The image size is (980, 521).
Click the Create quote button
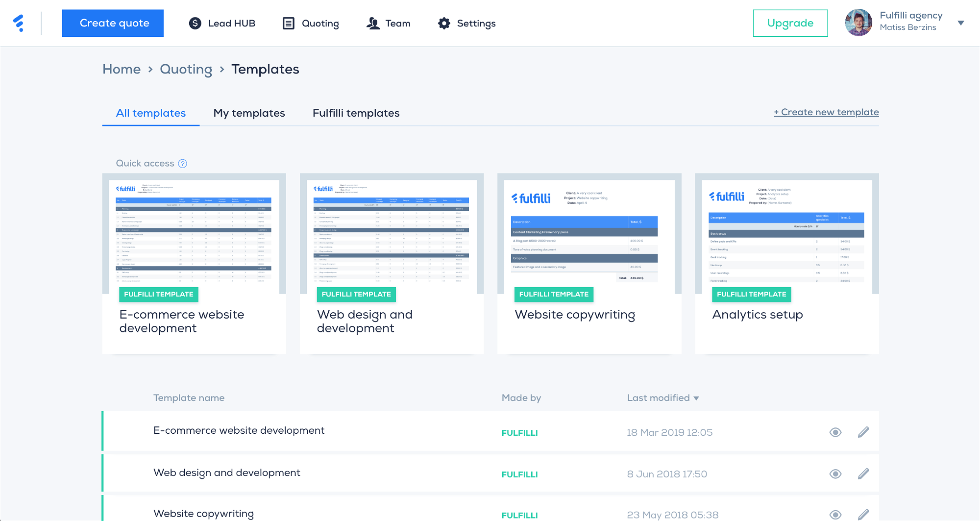(113, 23)
